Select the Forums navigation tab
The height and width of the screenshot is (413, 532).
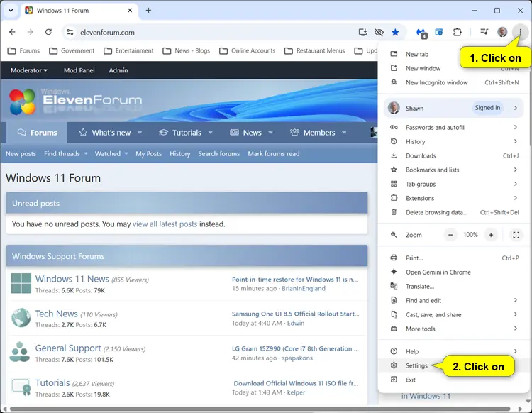point(37,133)
